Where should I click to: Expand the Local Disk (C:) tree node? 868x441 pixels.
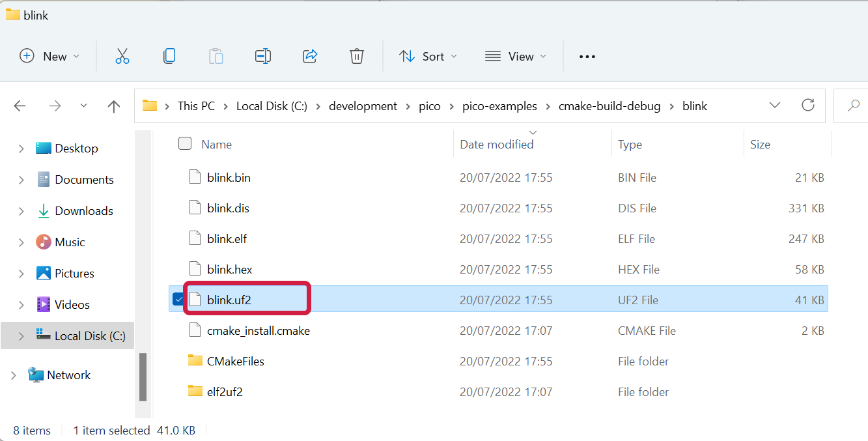(21, 336)
